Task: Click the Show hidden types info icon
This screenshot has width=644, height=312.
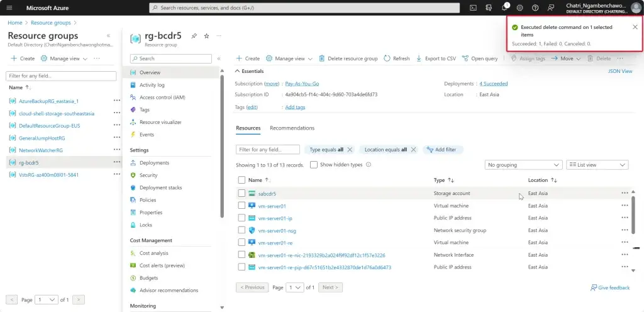Action: tap(369, 165)
